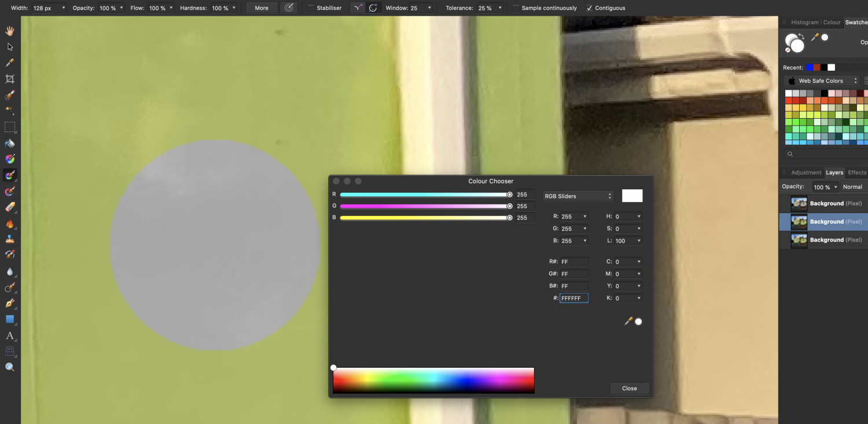868x424 pixels.
Task: Select the Burn tool
Action: point(9,223)
